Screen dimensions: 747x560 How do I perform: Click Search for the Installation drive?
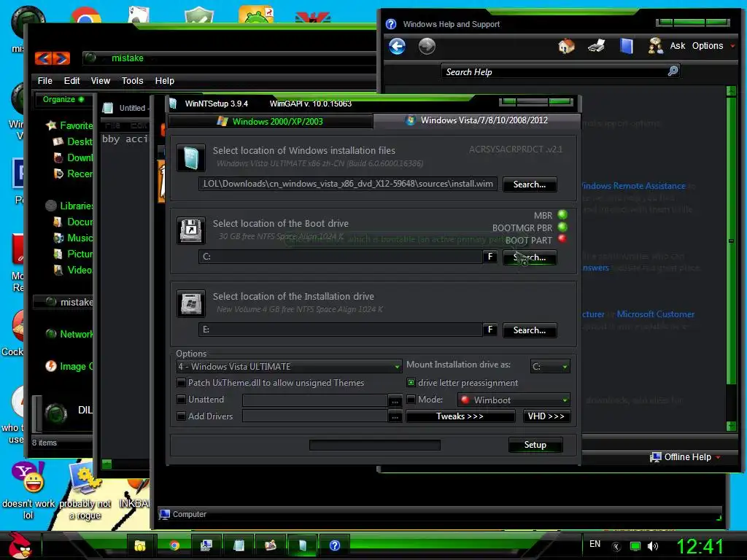(530, 330)
